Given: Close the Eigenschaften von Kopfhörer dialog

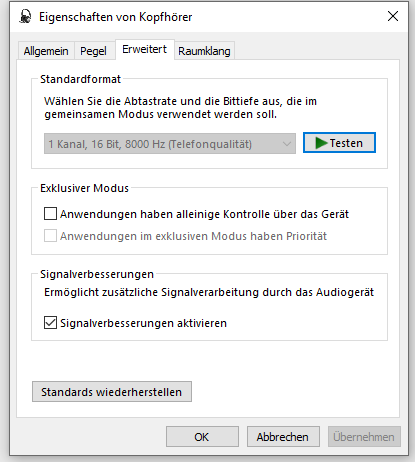Looking at the screenshot, I should [393, 16].
